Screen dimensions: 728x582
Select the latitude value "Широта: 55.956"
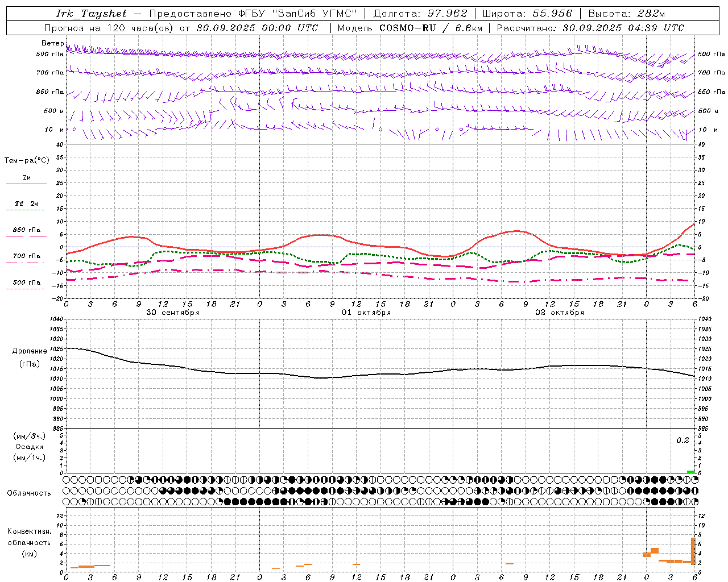527,14
